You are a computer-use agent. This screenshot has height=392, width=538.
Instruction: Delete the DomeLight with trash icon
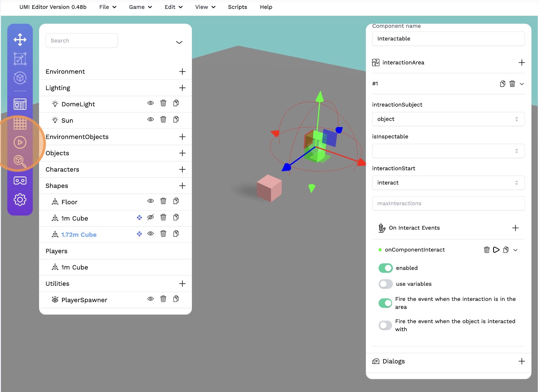coord(163,103)
